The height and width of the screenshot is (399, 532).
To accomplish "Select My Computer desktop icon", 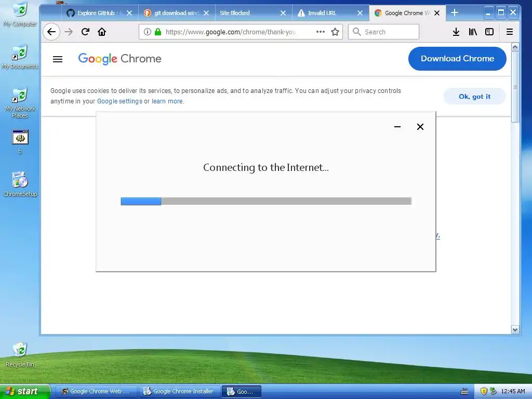I will pyautogui.click(x=20, y=15).
